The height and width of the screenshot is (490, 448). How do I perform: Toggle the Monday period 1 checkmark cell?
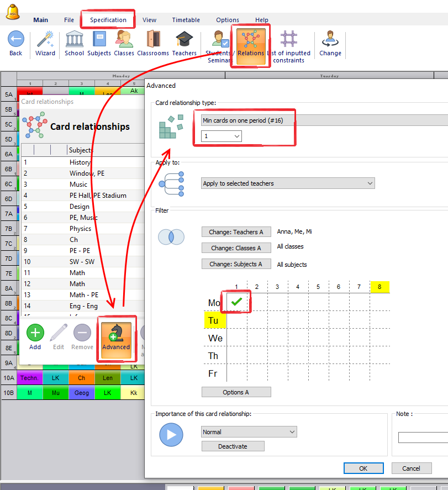tap(236, 303)
